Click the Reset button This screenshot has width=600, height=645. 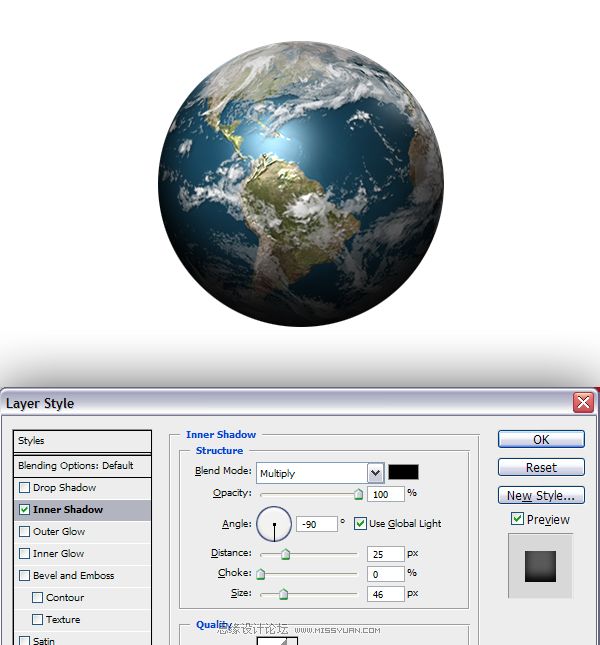pyautogui.click(x=541, y=467)
